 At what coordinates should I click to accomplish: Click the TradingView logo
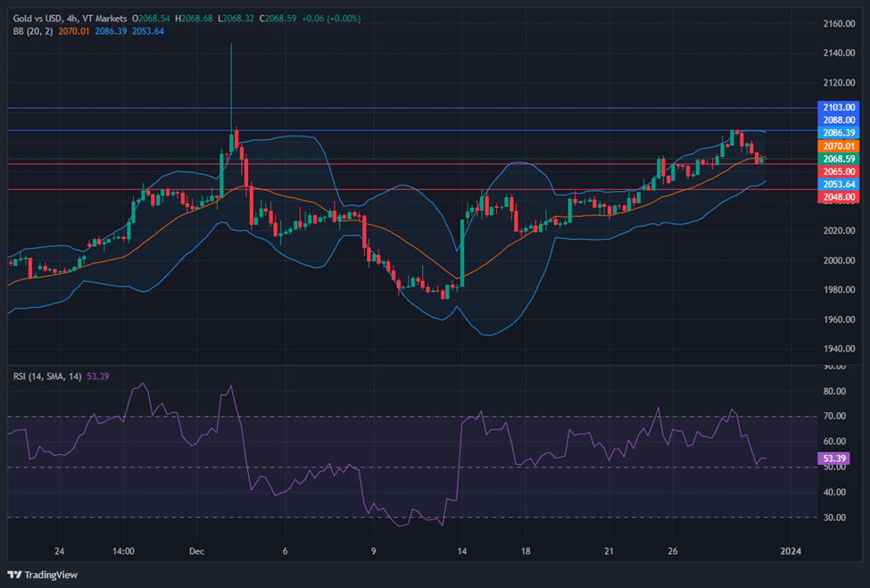43,574
